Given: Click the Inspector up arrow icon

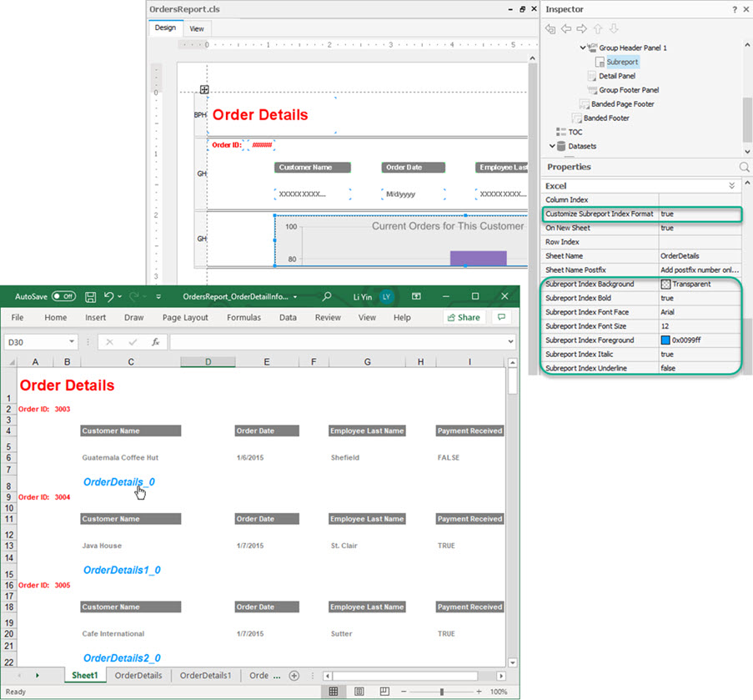Looking at the screenshot, I should [x=597, y=29].
